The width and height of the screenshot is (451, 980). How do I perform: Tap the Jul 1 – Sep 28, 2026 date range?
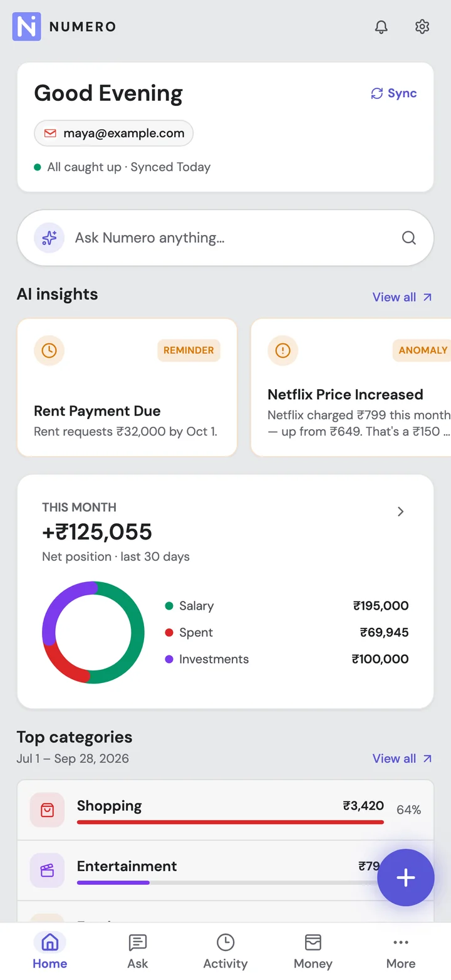click(73, 759)
